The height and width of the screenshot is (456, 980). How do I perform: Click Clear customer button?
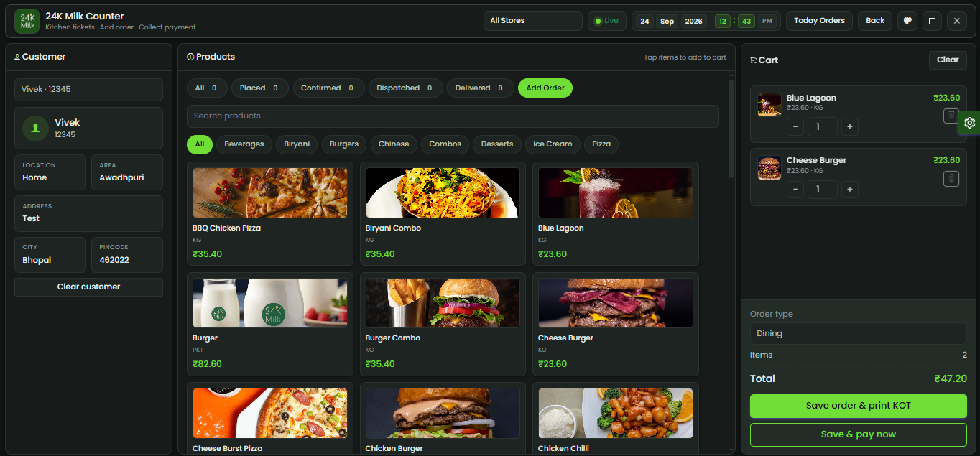88,287
